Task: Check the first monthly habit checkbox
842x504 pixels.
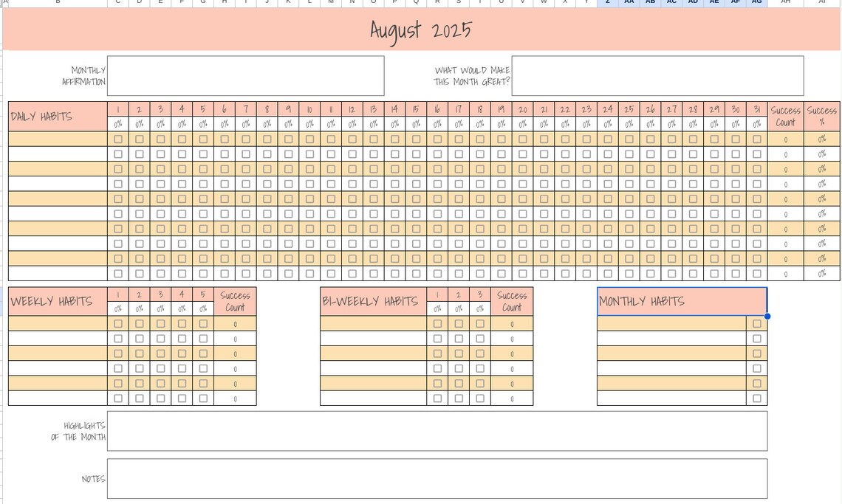Action: (x=756, y=323)
